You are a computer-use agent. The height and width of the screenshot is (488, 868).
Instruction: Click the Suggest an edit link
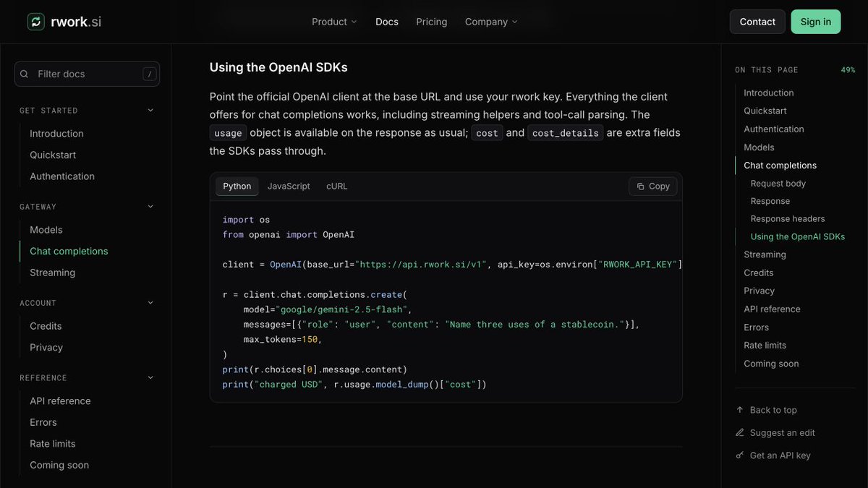point(783,432)
